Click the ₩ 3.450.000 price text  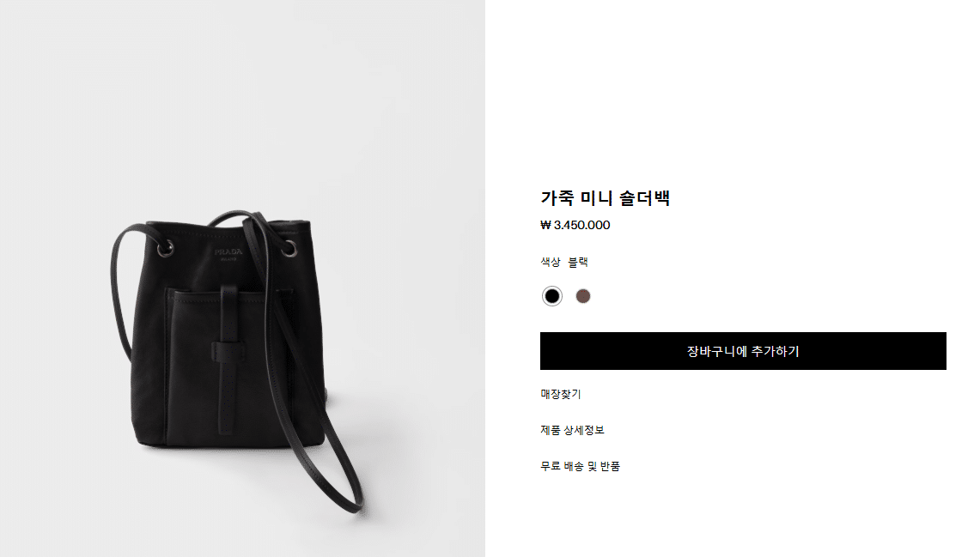575,225
